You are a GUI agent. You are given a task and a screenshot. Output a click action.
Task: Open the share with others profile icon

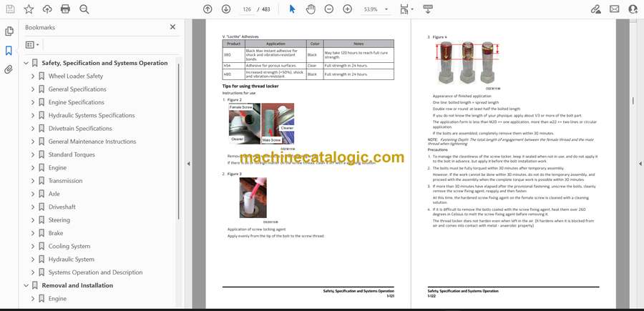(633, 9)
